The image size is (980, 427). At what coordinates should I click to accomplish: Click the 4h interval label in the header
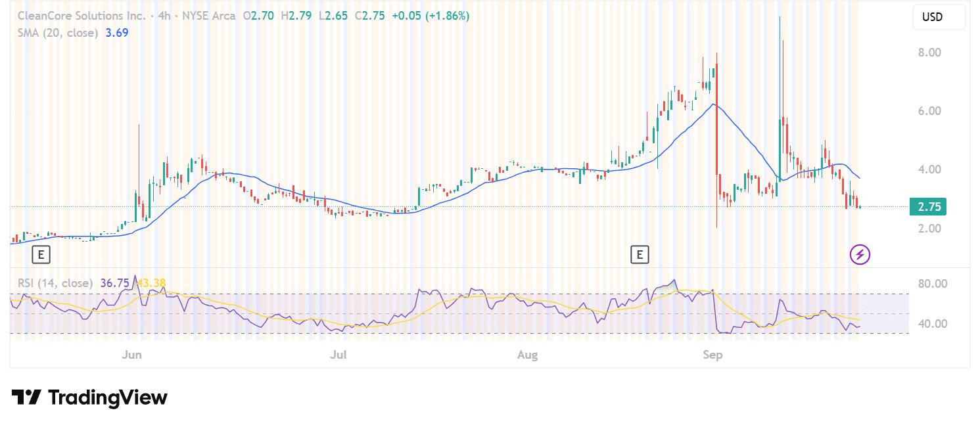tap(164, 16)
